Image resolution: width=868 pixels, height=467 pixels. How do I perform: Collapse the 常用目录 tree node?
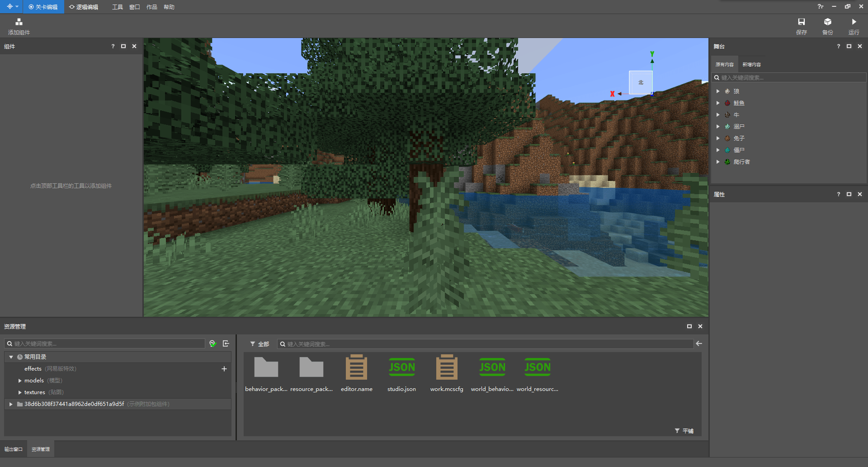coord(11,357)
